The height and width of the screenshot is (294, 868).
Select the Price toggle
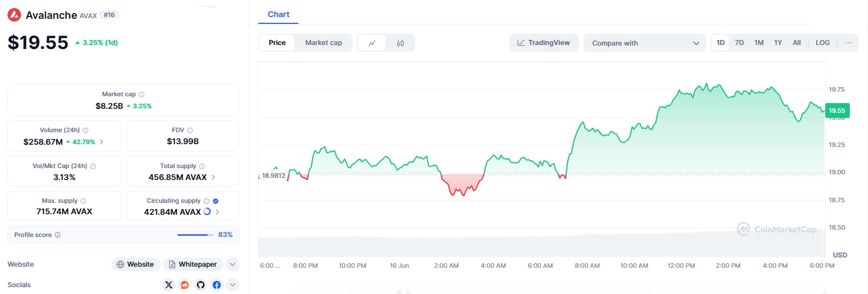277,43
